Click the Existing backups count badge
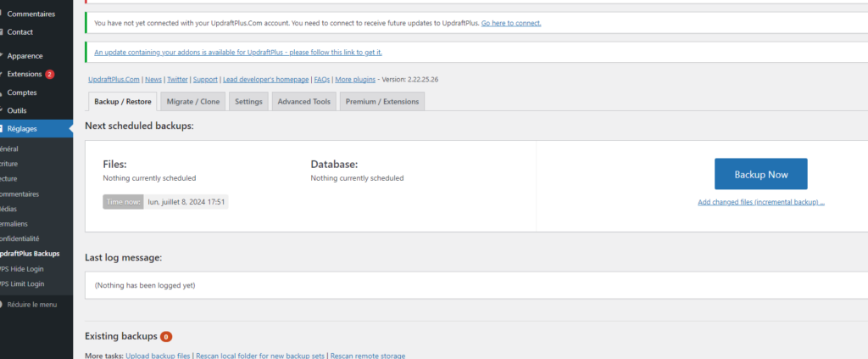 pyautogui.click(x=166, y=337)
